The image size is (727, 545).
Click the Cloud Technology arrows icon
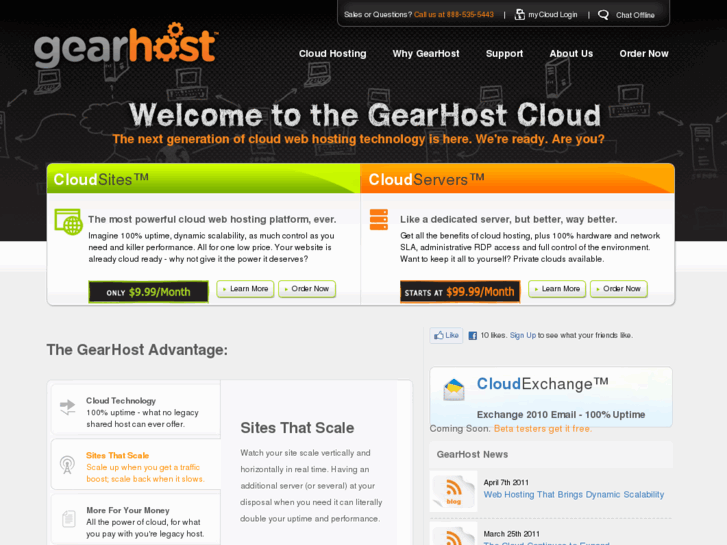tap(68, 407)
